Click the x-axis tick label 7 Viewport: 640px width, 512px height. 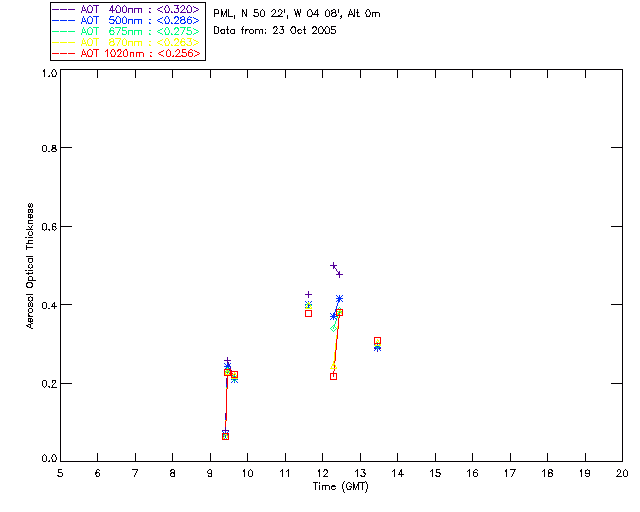click(x=135, y=474)
